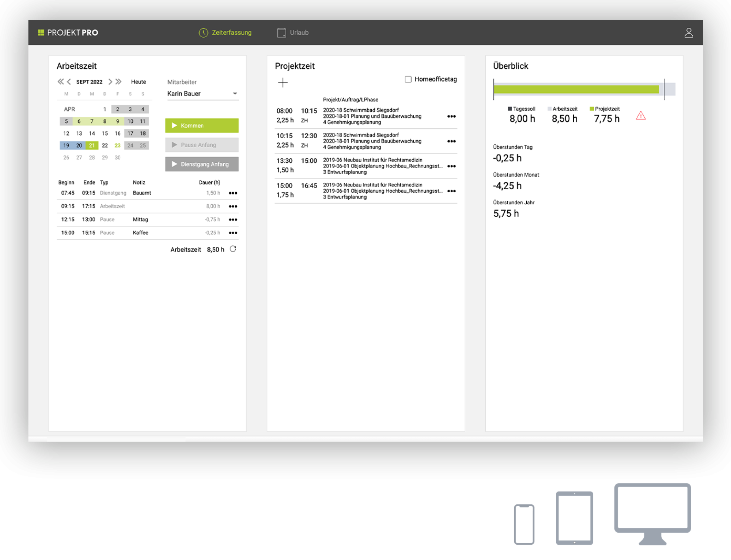Switch to the Urlaub tab
The width and height of the screenshot is (731, 560).
pyautogui.click(x=293, y=33)
